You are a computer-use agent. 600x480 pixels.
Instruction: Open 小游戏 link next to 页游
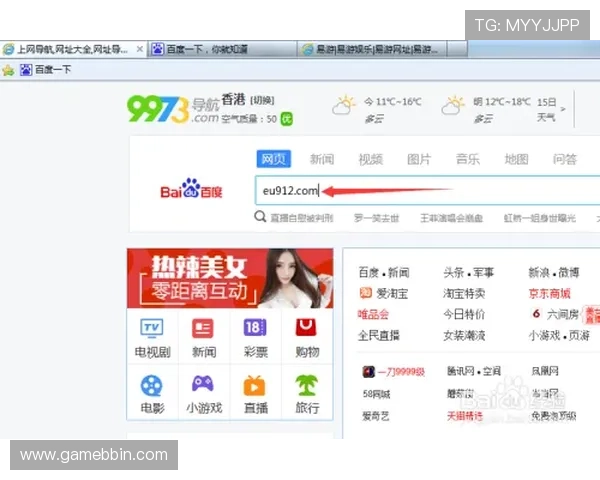pos(545,336)
